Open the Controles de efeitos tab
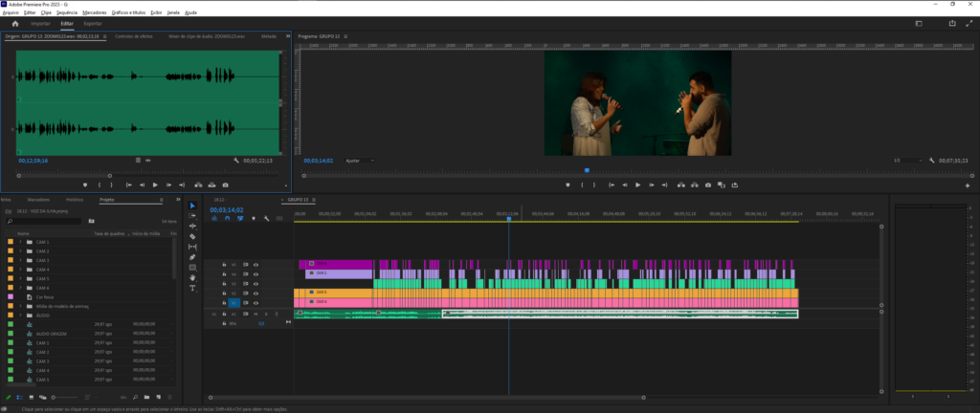 pos(134,36)
